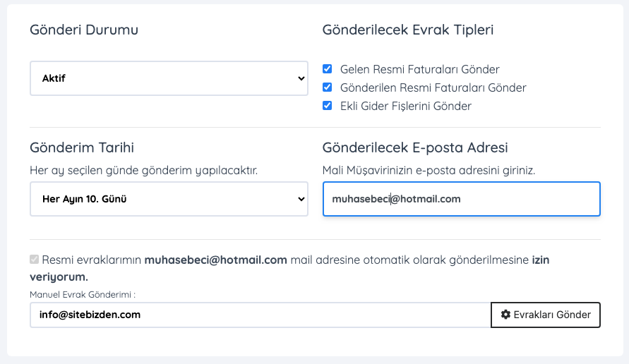This screenshot has height=364, width=629.
Task: Click the Gönderilecek E-posta Adresi heading
Action: (x=415, y=147)
